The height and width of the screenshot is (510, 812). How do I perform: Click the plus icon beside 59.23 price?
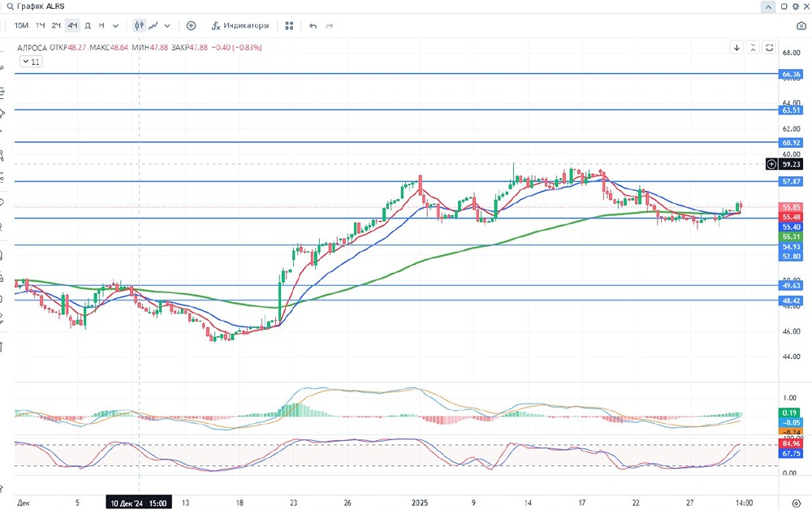(x=771, y=164)
